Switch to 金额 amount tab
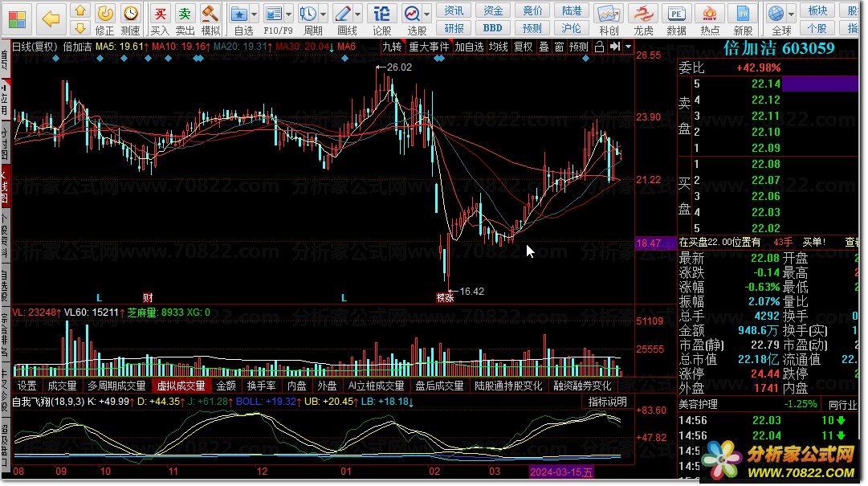This screenshot has width=868, height=486. click(x=226, y=386)
